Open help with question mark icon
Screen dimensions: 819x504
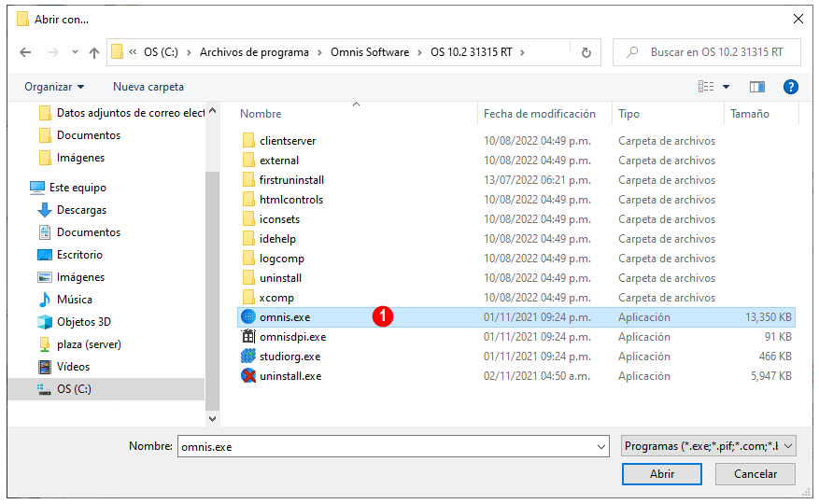[790, 87]
